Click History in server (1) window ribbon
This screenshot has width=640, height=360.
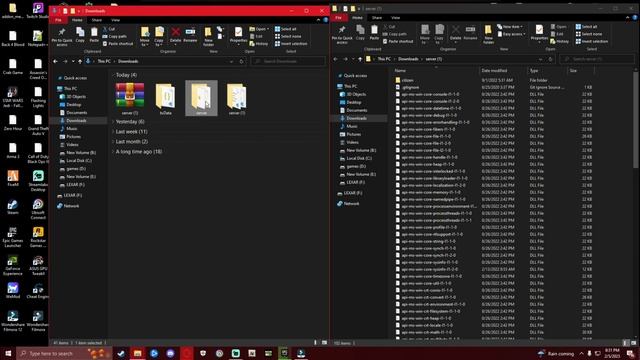pos(560,41)
